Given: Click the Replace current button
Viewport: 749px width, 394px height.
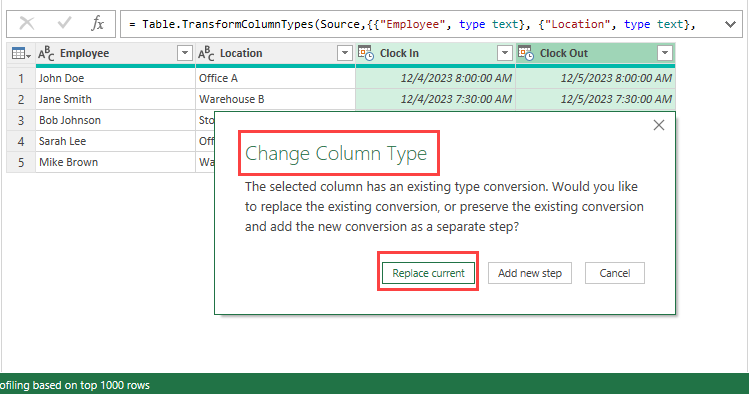Looking at the screenshot, I should (x=428, y=273).
